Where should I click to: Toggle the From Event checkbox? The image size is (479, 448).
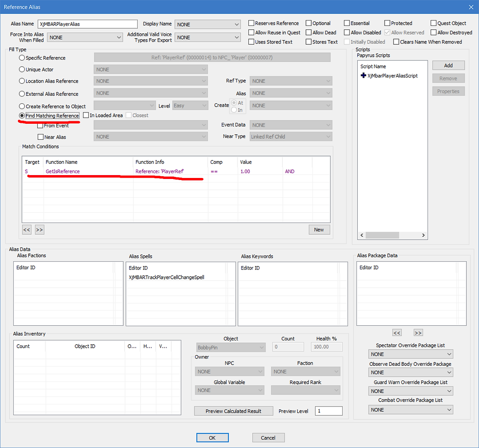[x=40, y=126]
